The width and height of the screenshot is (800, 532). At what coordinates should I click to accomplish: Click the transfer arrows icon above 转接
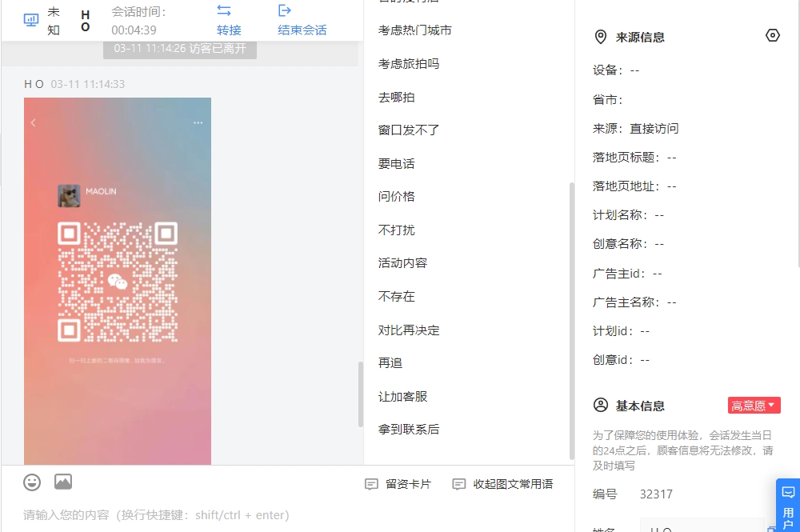pos(224,10)
